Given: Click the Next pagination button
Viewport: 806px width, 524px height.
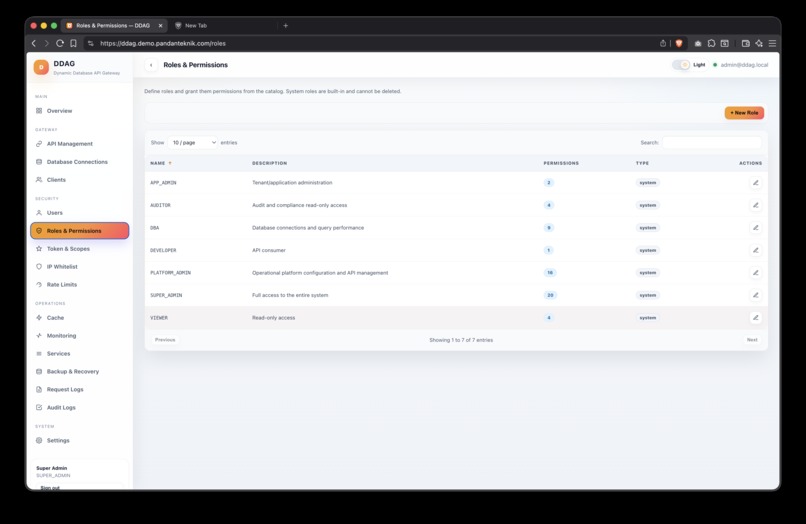Looking at the screenshot, I should coord(752,340).
